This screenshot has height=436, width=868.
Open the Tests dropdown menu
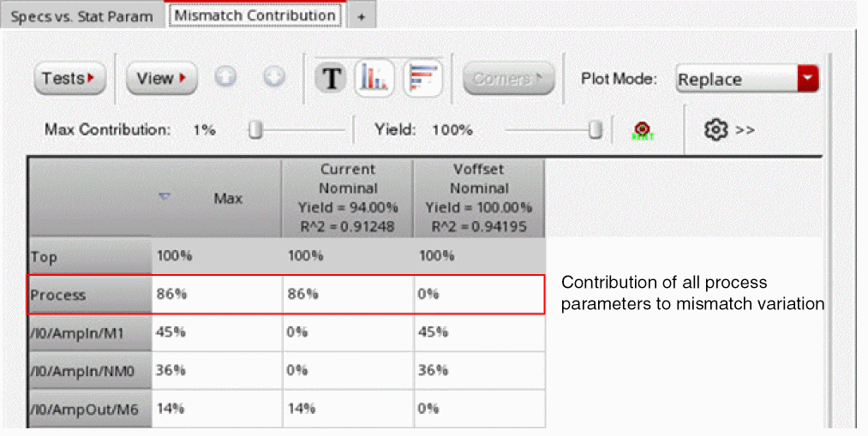pos(69,79)
